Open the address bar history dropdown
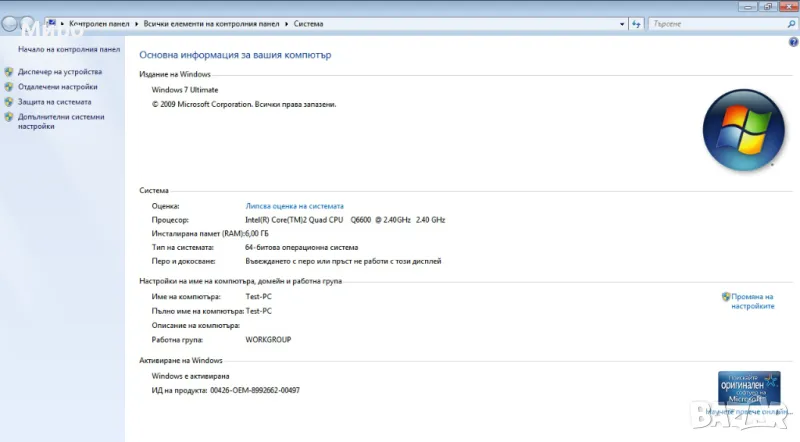 click(622, 22)
